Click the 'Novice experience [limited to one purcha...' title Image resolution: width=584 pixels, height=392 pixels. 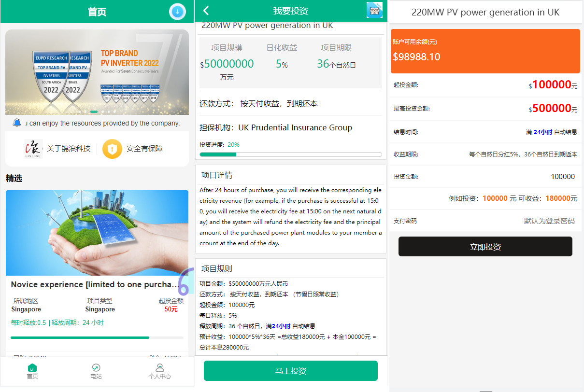coord(95,285)
